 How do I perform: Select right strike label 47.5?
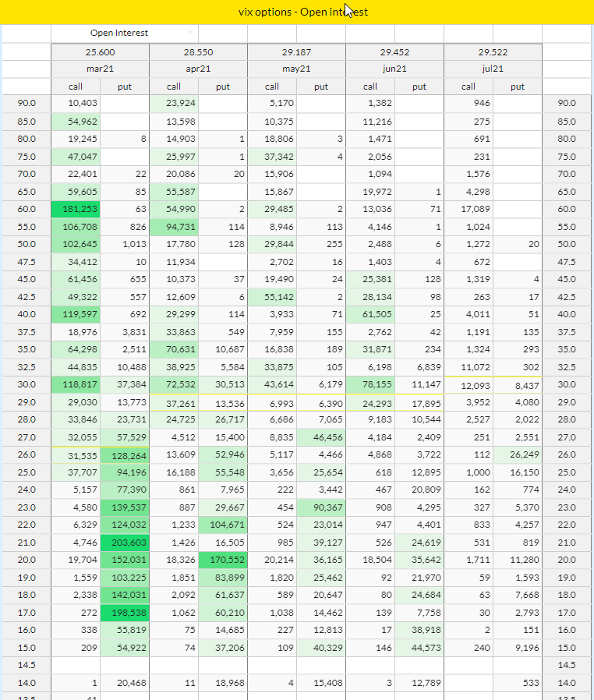[567, 262]
